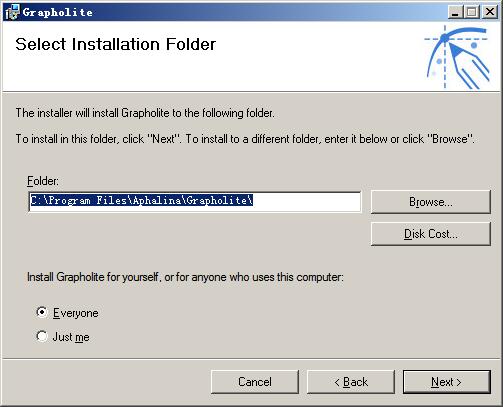Click the Grapholite title bar caption
The height and width of the screenshot is (407, 503).
tap(58, 12)
